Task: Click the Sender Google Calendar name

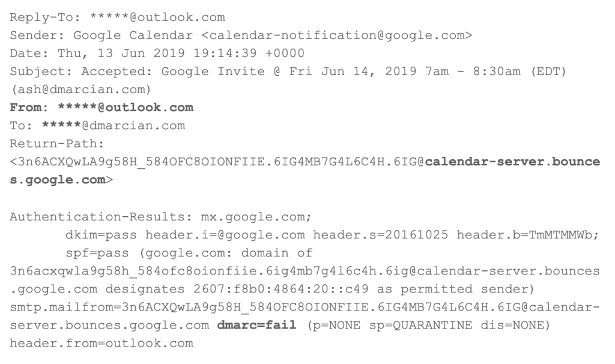Action: pyautogui.click(x=133, y=35)
